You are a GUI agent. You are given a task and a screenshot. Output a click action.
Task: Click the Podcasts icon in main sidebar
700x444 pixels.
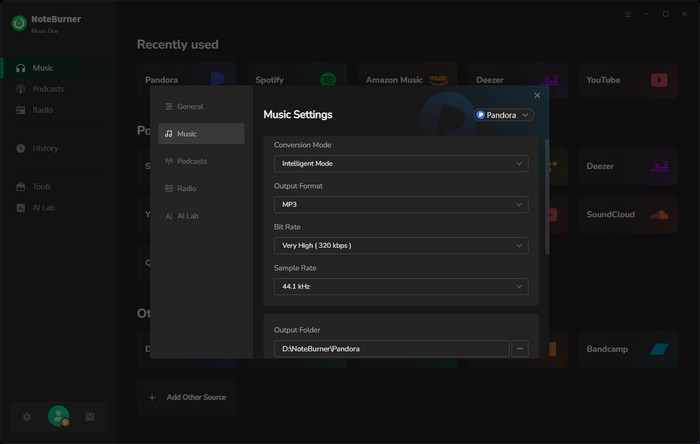[x=21, y=89]
